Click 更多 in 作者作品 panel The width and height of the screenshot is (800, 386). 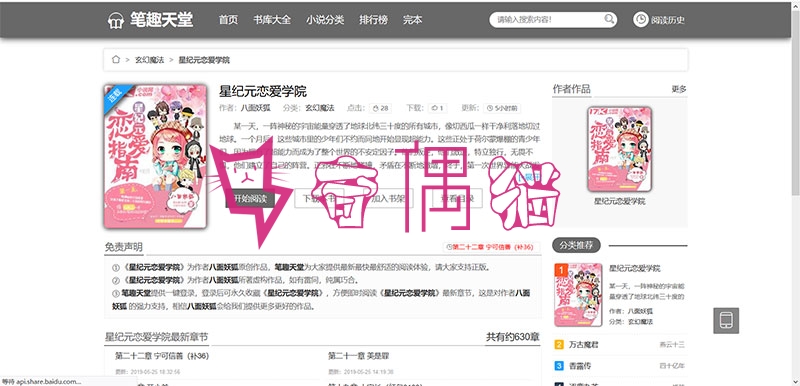tap(679, 89)
